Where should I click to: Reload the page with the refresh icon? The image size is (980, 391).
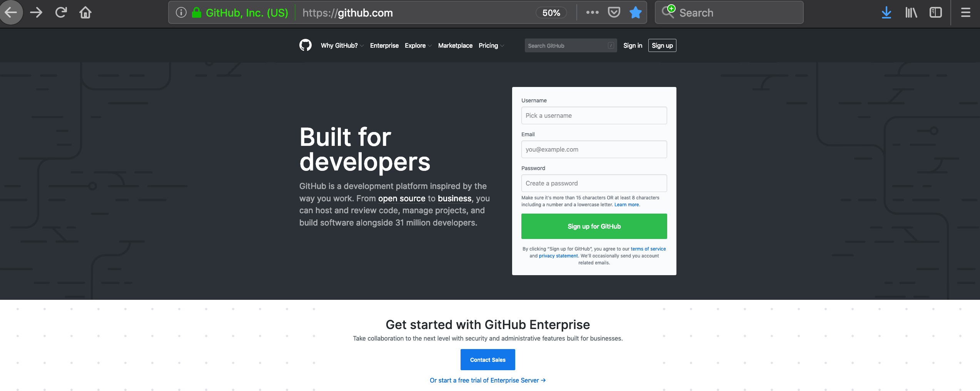click(61, 13)
